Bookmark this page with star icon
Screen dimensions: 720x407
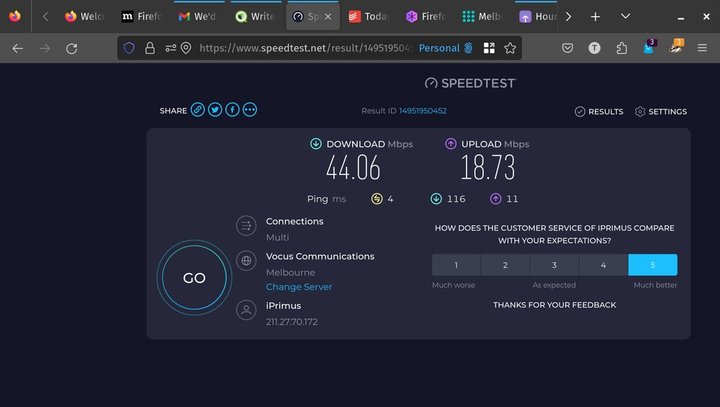(510, 48)
